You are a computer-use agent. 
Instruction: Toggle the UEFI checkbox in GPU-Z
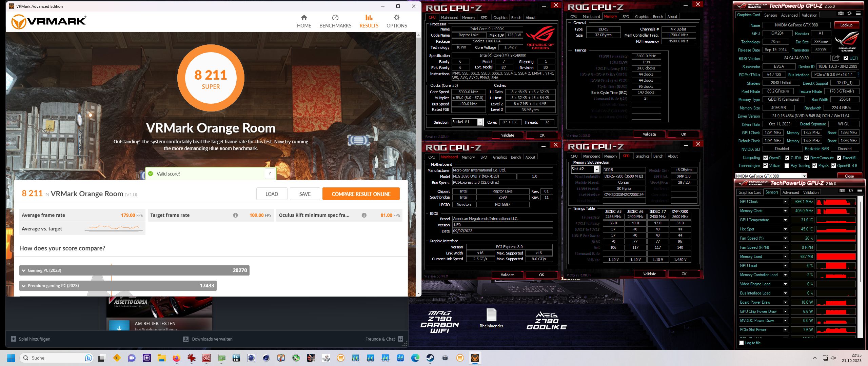(846, 58)
